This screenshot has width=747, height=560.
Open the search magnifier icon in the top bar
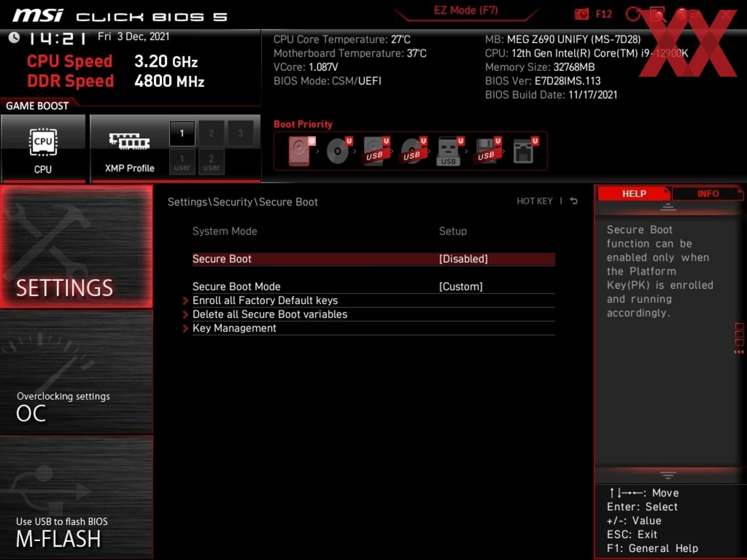pyautogui.click(x=657, y=14)
